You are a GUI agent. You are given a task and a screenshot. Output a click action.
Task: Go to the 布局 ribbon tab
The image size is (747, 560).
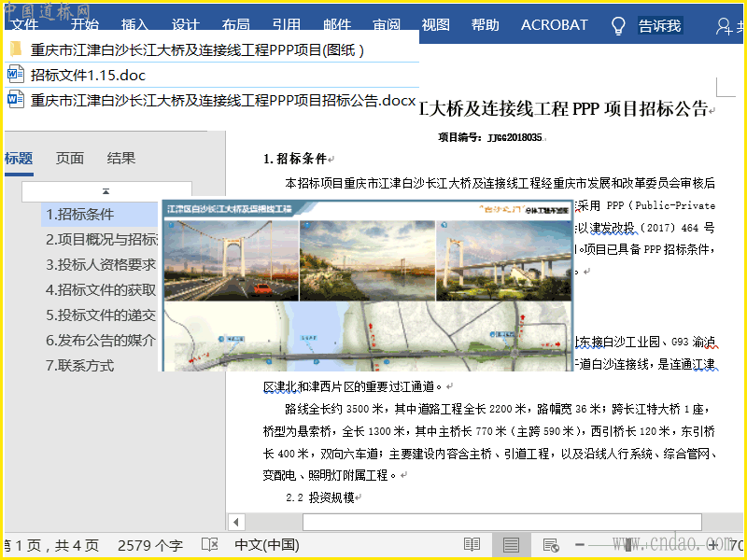click(236, 25)
